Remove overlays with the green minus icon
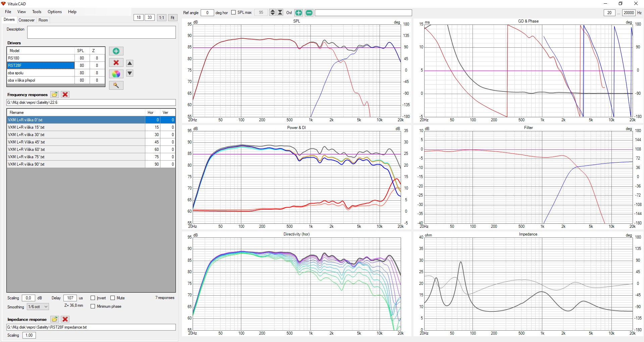 (309, 13)
